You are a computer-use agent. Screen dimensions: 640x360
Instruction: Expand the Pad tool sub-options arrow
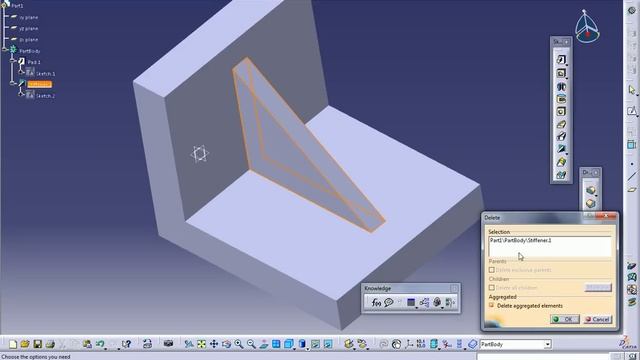pos(567,65)
